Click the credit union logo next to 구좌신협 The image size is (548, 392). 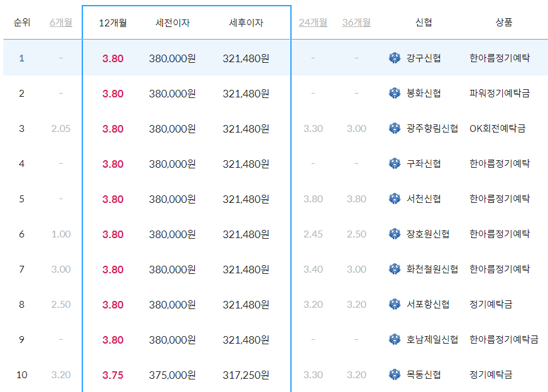pyautogui.click(x=395, y=163)
